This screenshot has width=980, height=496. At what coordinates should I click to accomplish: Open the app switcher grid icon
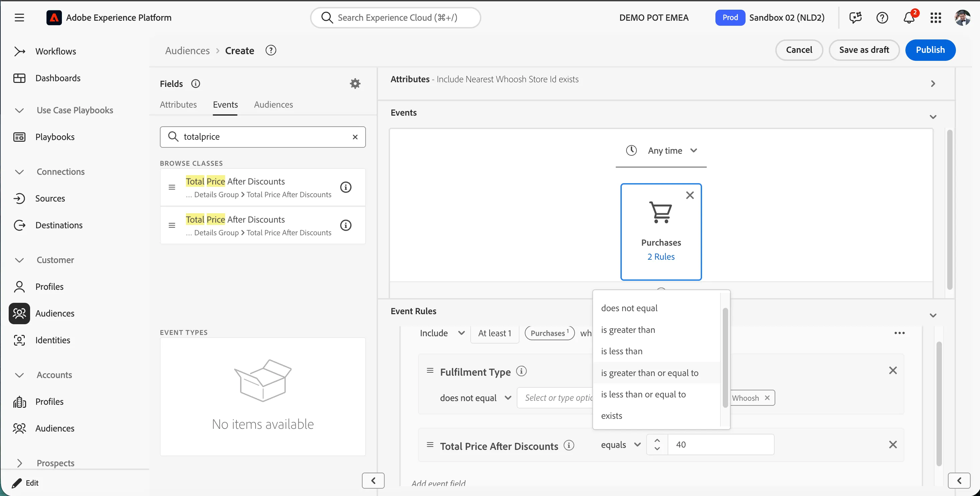[936, 17]
